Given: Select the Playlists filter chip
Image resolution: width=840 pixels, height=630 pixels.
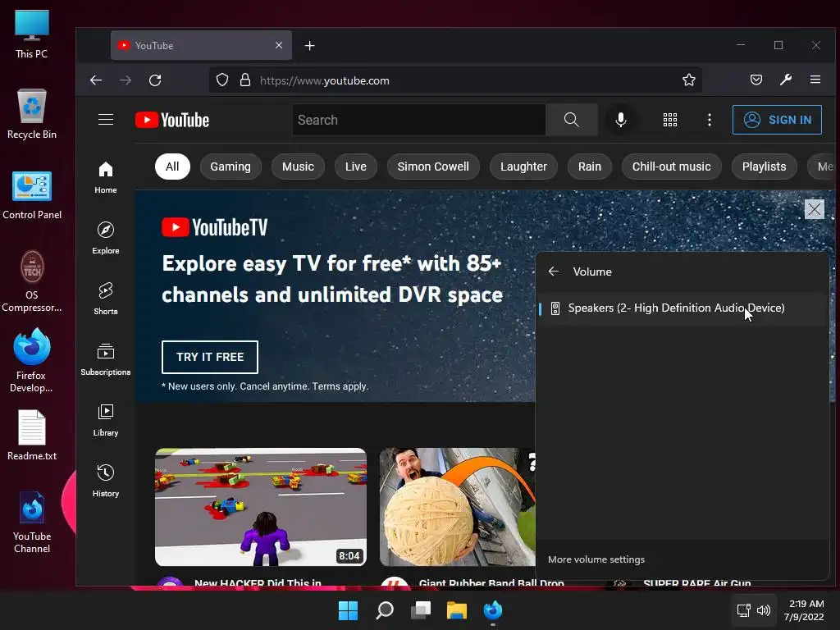Looking at the screenshot, I should [x=764, y=167].
